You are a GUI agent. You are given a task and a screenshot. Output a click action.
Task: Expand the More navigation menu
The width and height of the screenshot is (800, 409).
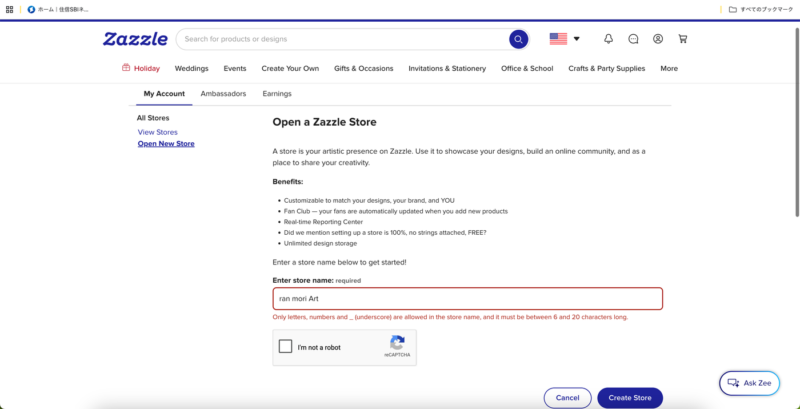669,68
